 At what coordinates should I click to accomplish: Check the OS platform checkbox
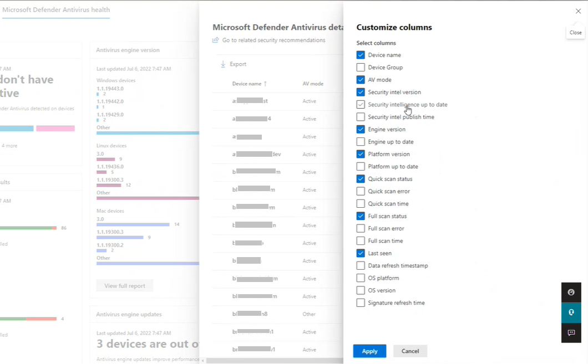click(361, 278)
